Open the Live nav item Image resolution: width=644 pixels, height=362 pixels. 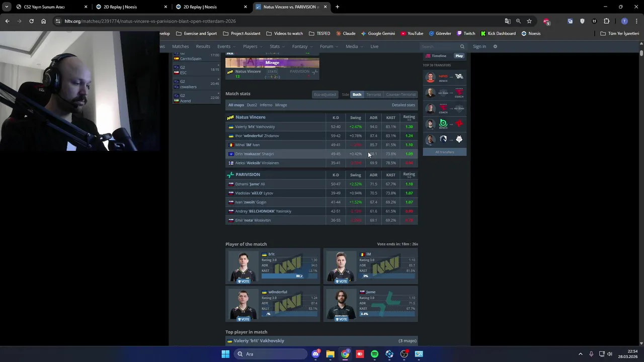point(374,46)
